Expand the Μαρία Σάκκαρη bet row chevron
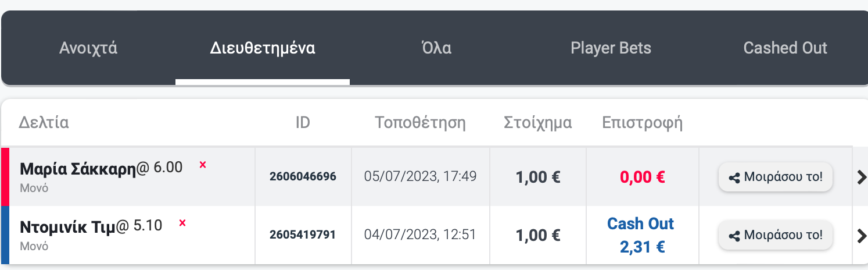 (x=862, y=177)
